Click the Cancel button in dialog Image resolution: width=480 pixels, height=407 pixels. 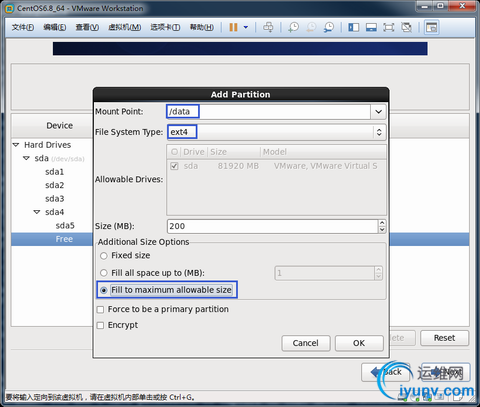click(306, 343)
